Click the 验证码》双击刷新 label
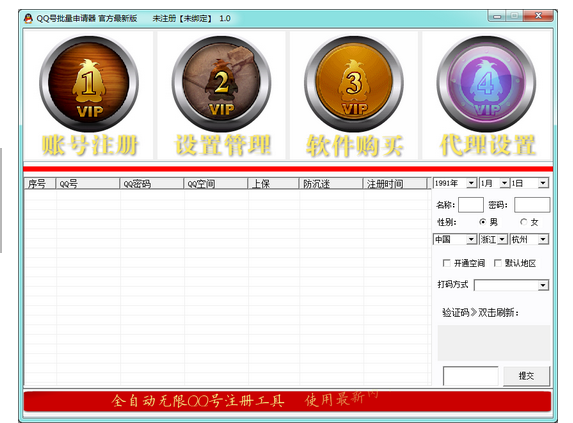This screenshot has height=423, width=573. click(480, 312)
